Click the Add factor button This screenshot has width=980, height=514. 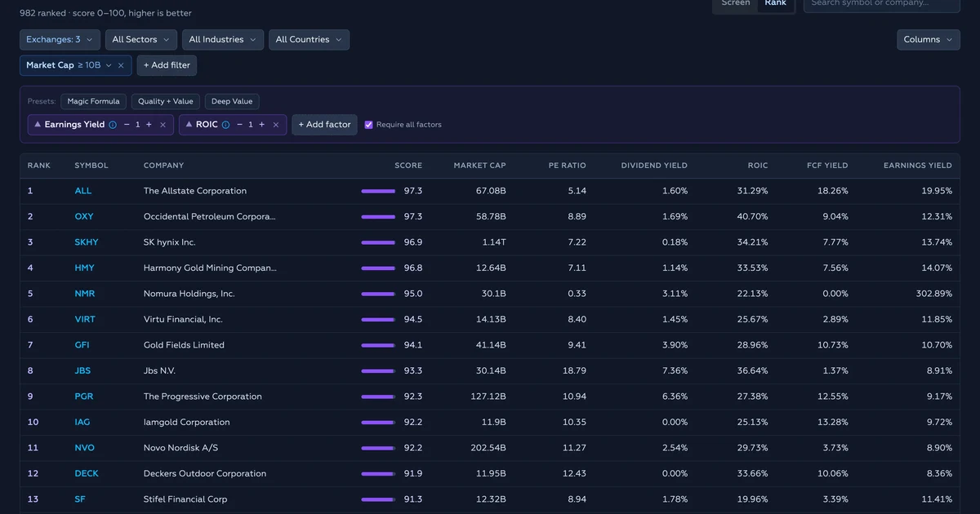pyautogui.click(x=324, y=125)
